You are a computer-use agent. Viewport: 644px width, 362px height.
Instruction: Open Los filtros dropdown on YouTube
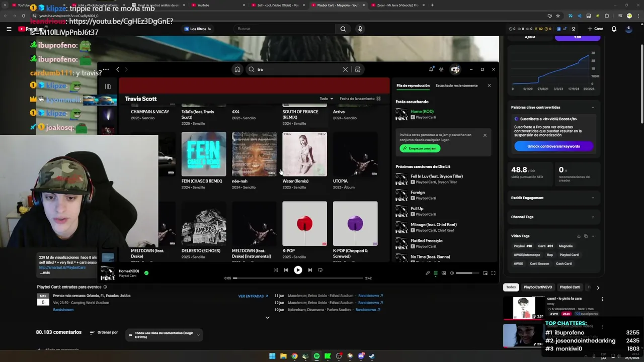coord(198,29)
